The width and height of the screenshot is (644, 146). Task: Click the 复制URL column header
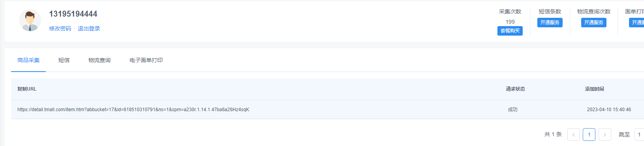[27, 89]
